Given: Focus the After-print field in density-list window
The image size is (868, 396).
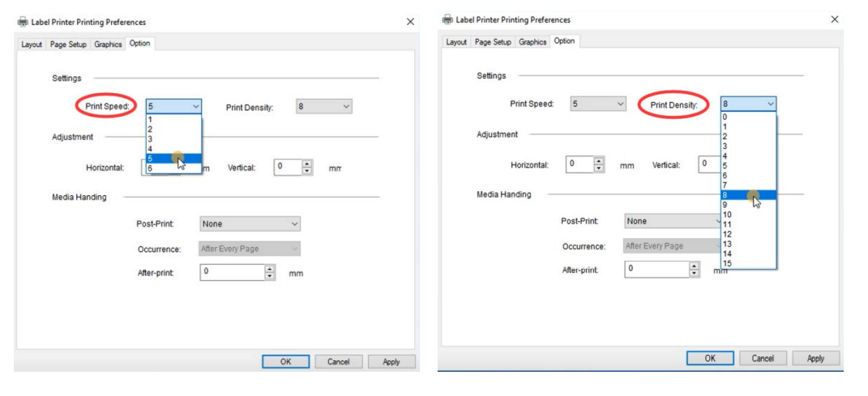Looking at the screenshot, I should (656, 270).
